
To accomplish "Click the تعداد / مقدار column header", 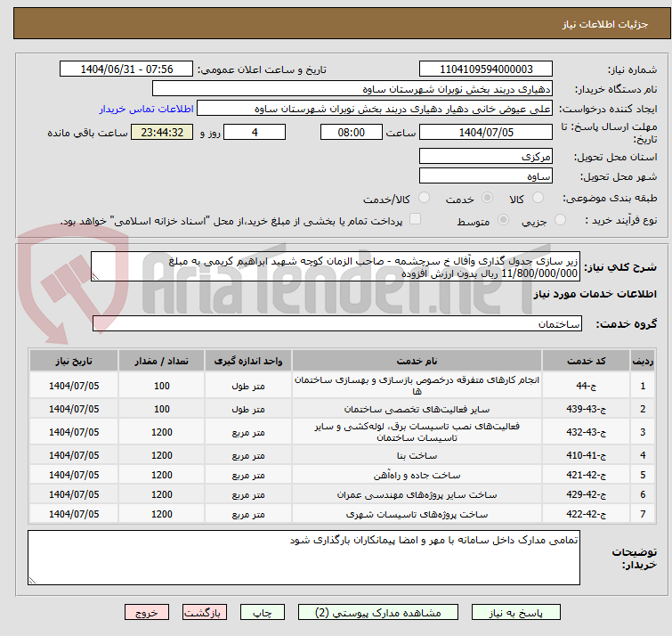I will [x=162, y=361].
